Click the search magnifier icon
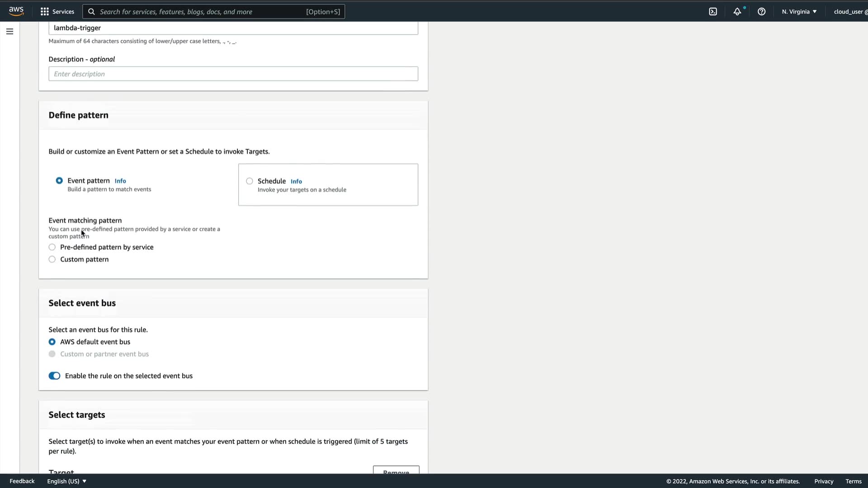The width and height of the screenshot is (868, 488). [x=91, y=12]
